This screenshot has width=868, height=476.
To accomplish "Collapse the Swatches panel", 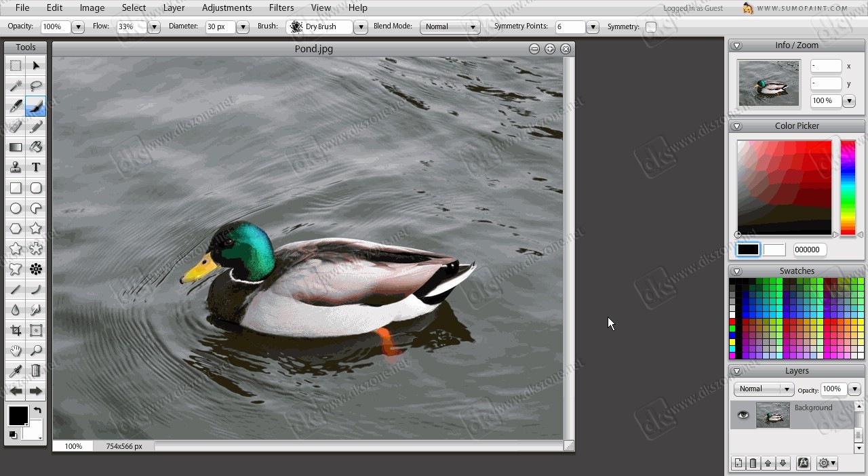I will click(x=737, y=271).
